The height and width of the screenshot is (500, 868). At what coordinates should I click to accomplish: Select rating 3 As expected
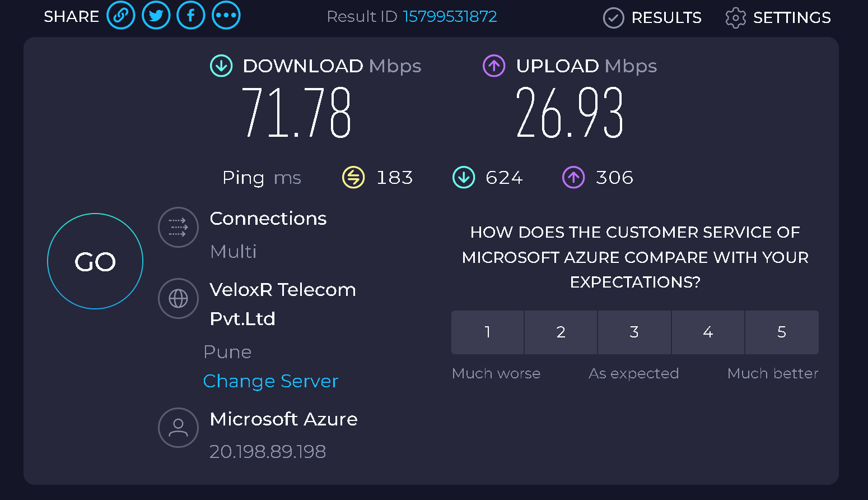click(x=634, y=332)
